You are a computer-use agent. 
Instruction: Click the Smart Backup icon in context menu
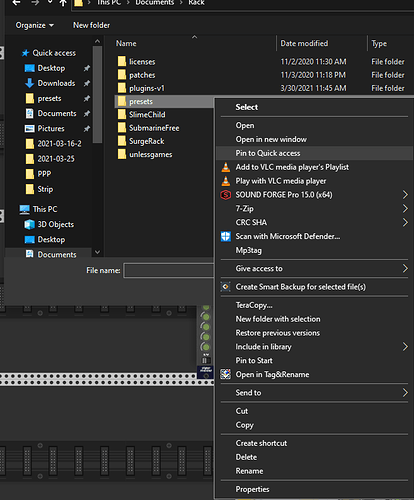[226, 287]
